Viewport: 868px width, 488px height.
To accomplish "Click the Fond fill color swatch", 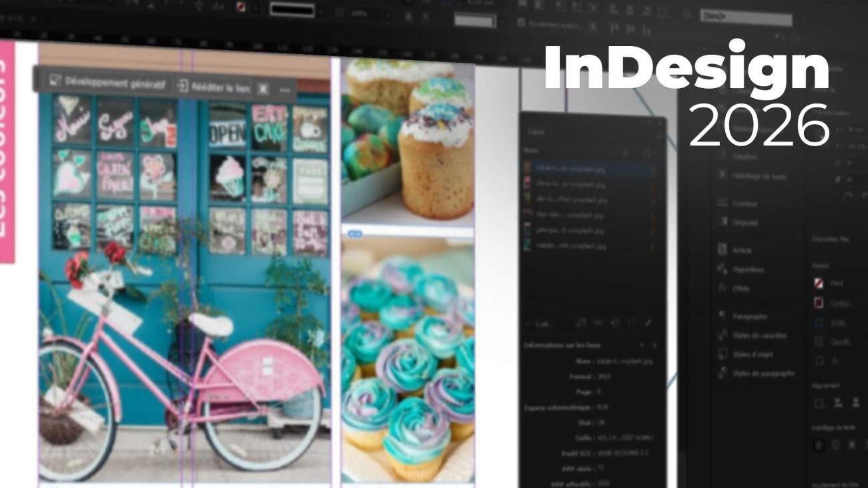I will (819, 283).
